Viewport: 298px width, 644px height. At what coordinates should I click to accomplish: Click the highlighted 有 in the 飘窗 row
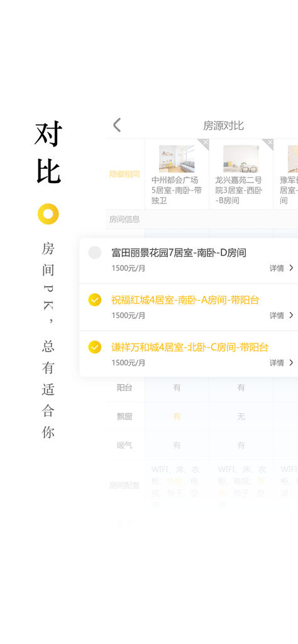[177, 416]
